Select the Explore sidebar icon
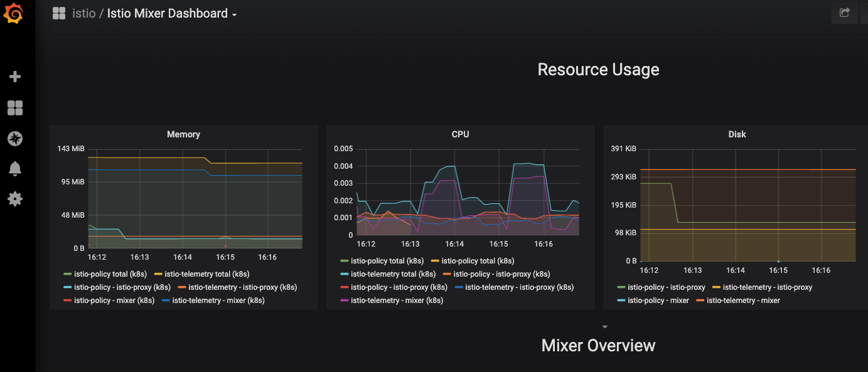868x372 pixels. tap(15, 139)
